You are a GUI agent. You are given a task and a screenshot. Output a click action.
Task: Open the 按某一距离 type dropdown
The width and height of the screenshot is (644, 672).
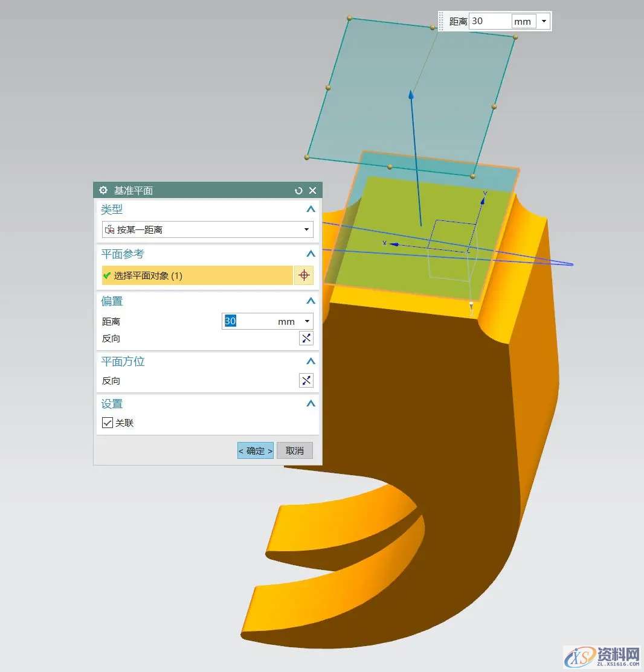tap(307, 229)
